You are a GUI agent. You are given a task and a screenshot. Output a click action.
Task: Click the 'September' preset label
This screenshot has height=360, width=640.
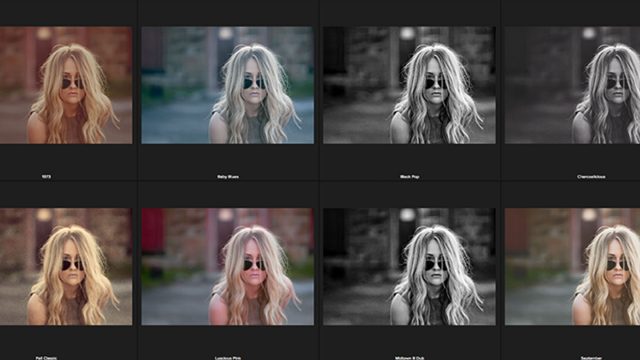[x=591, y=358]
